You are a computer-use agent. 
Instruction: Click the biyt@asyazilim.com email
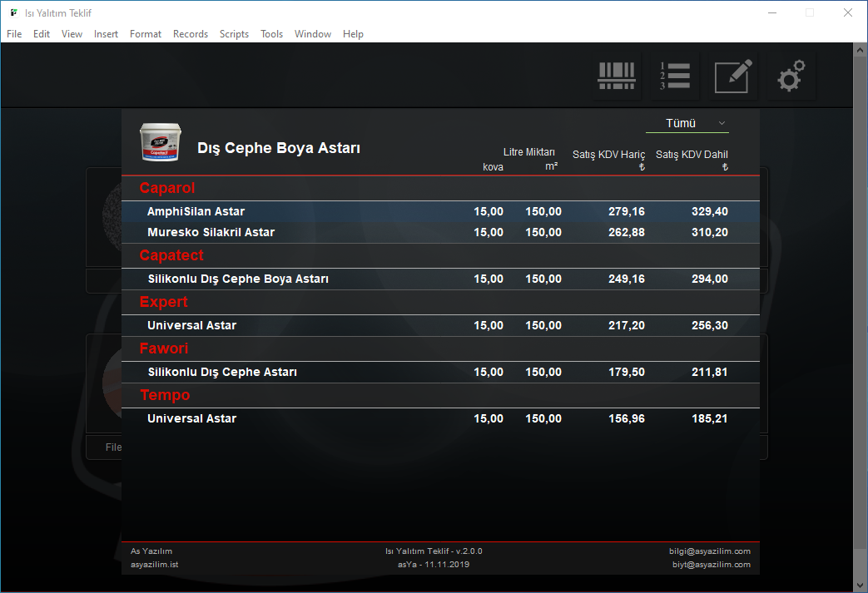coord(712,564)
